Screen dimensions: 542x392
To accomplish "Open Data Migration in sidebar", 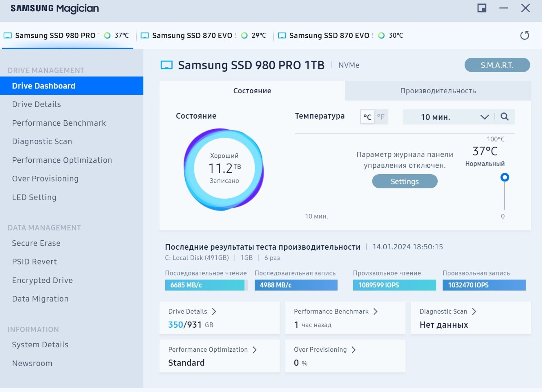I will pyautogui.click(x=40, y=299).
